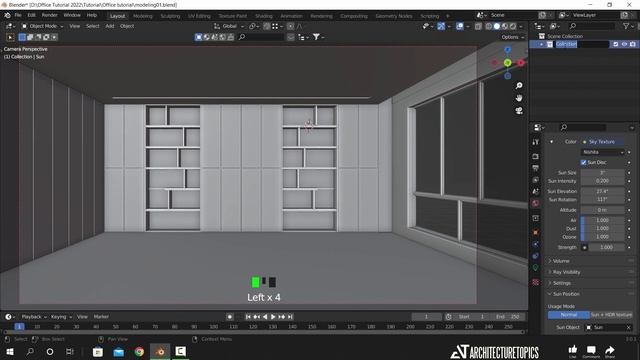Viewport: 640px width, 360px height.
Task: Expand the Settings panel
Action: [x=562, y=283]
